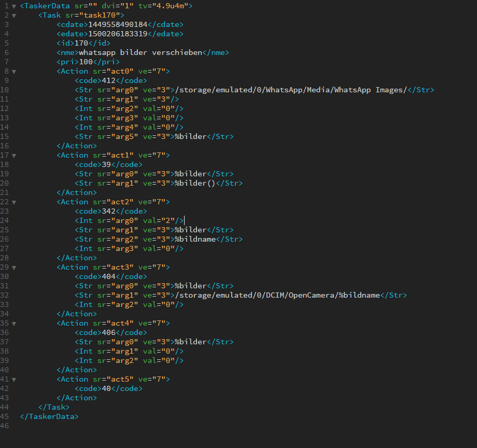Click the code value 39
This screenshot has height=448, width=477.
pos(106,164)
